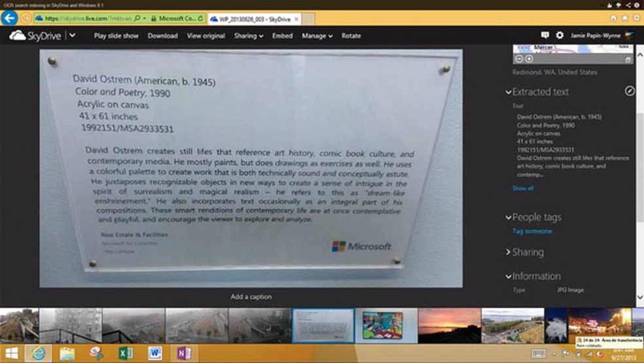644x363 pixels.
Task: Open the SkyDrive settings gear
Action: pyautogui.click(x=560, y=35)
